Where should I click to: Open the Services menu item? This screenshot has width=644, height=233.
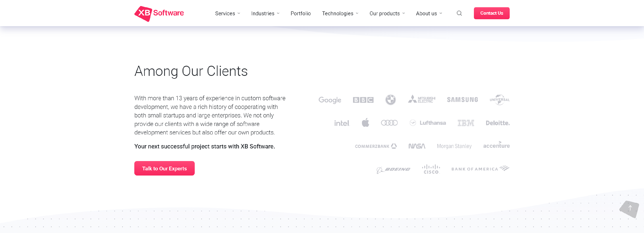tap(225, 13)
